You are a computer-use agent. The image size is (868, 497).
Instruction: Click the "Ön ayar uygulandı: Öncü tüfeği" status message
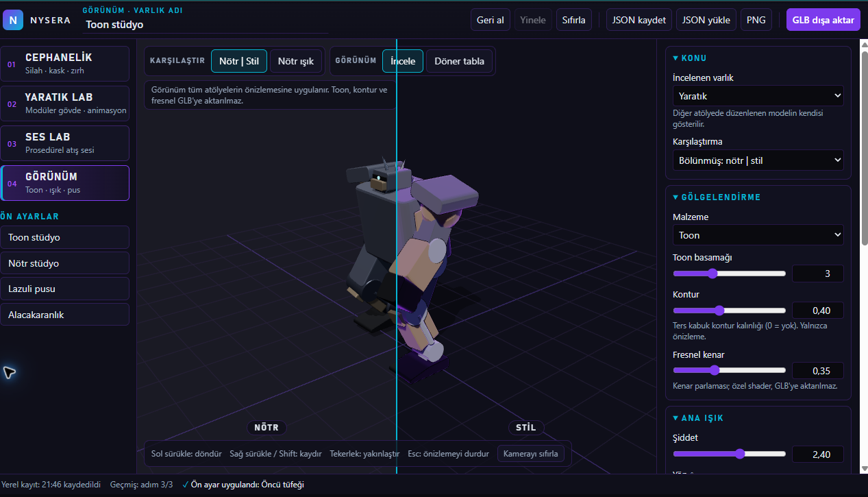(243, 485)
